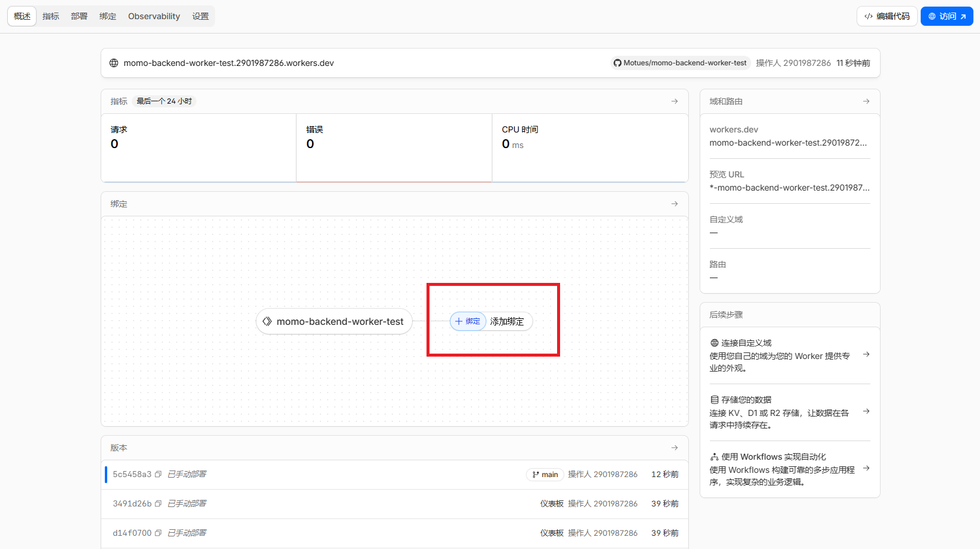Viewport: 980px width, 549px height.
Task: Open the 指标 tab in top navigation
Action: [x=51, y=16]
